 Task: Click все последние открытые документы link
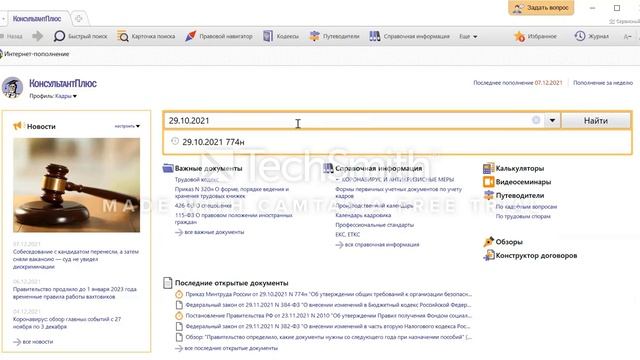click(x=227, y=348)
